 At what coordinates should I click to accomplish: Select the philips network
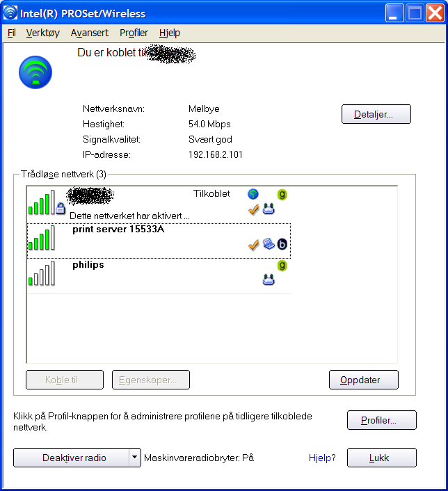[159, 276]
